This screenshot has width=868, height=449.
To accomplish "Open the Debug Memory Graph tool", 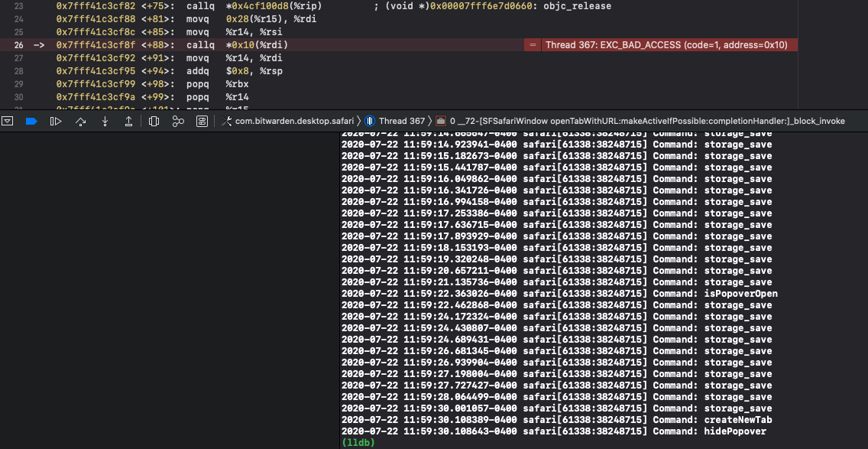I will 178,121.
